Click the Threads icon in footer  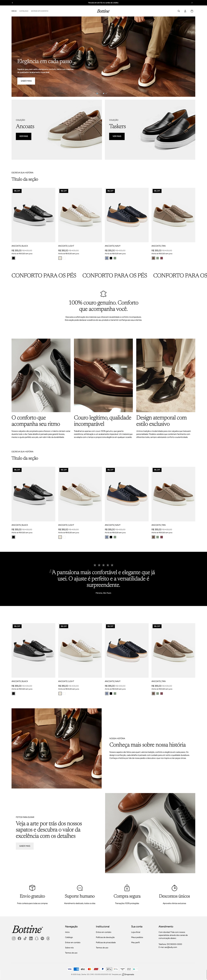click(48, 938)
